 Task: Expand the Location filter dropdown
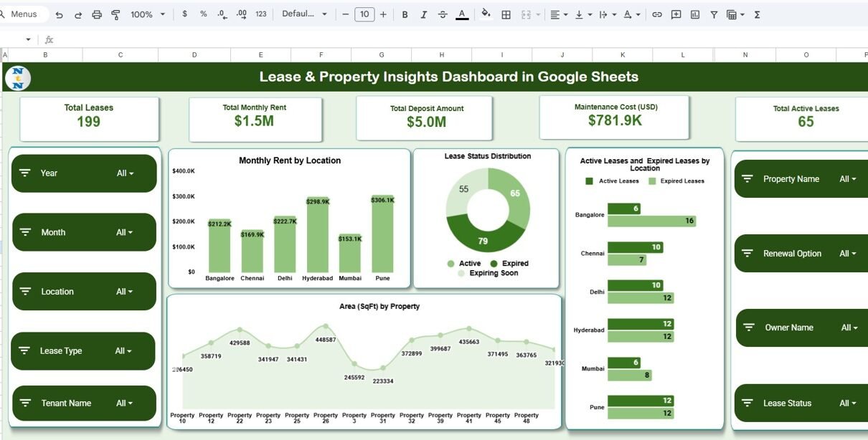pos(125,292)
